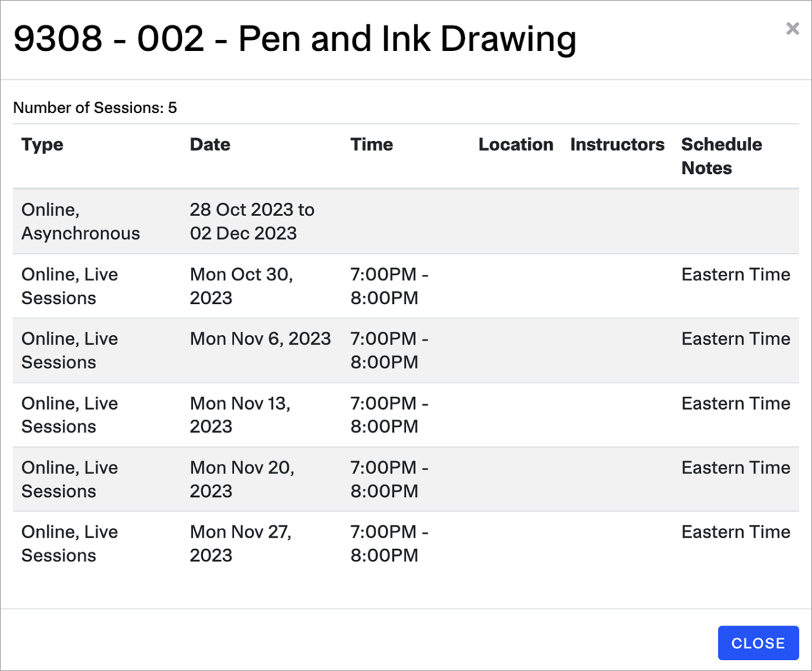Viewport: 812px width, 671px height.
Task: Select the Time column header
Action: 371,145
